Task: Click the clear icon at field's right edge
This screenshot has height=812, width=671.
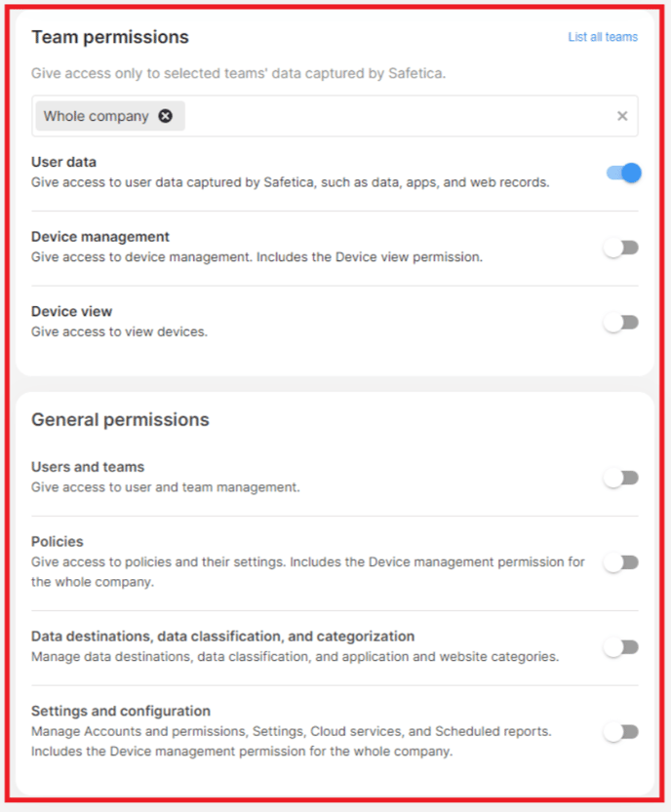Action: tap(622, 116)
